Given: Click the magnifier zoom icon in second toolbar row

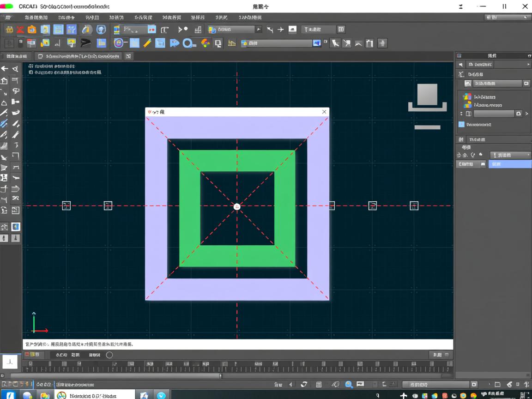Looking at the screenshot, I should (x=187, y=43).
